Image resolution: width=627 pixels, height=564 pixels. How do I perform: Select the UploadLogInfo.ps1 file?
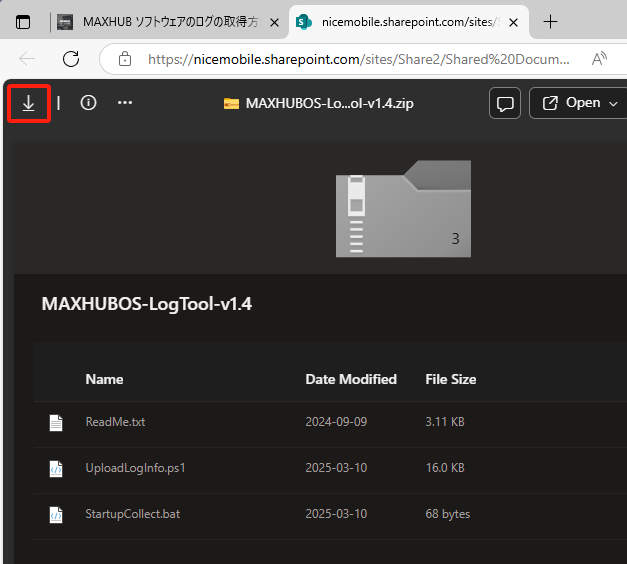pos(136,468)
